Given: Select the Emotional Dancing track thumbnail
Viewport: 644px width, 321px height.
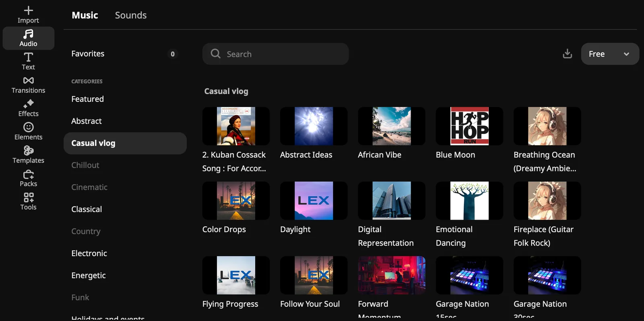Looking at the screenshot, I should (x=469, y=201).
